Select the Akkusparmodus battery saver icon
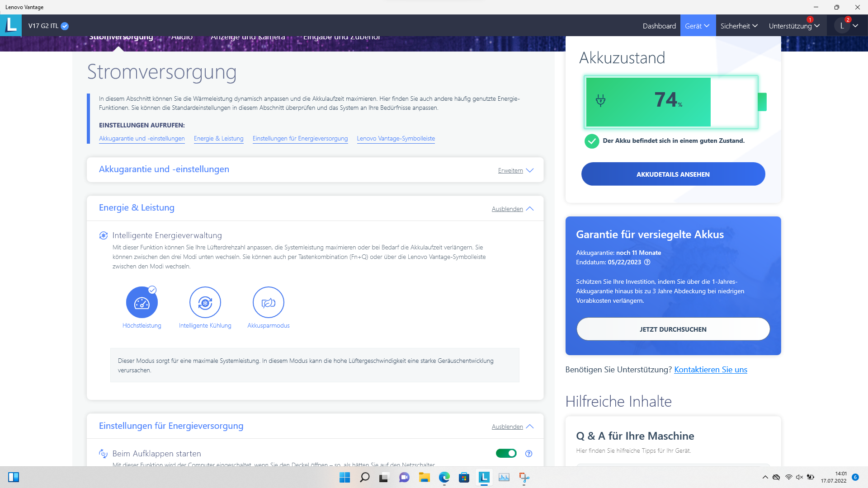Image resolution: width=868 pixels, height=488 pixels. click(268, 302)
